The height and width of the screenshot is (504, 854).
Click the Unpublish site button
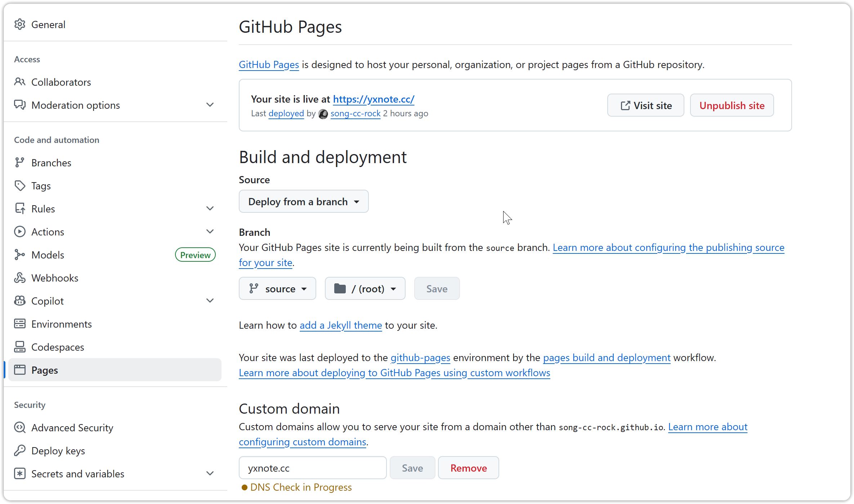(732, 105)
